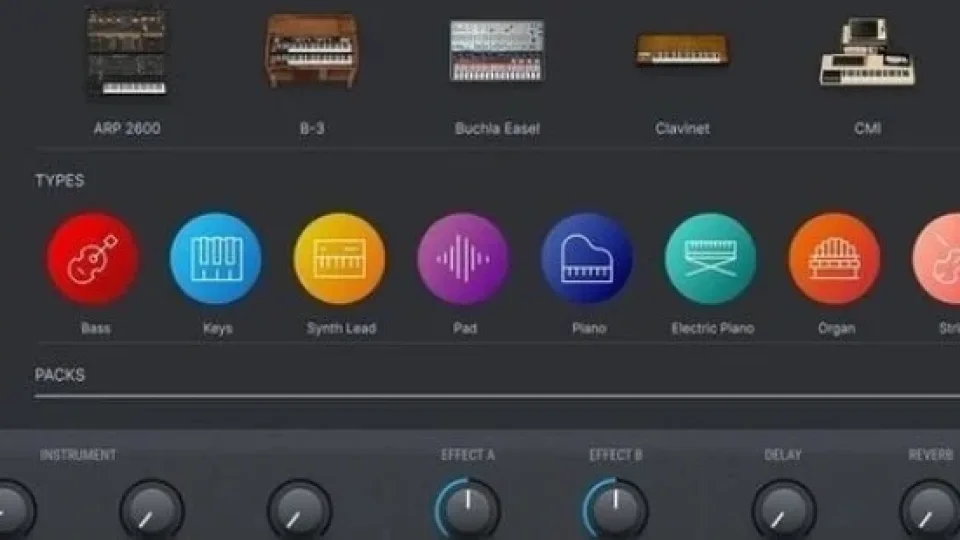Click the Effect A knob
This screenshot has height=540, width=960.
pos(468,509)
